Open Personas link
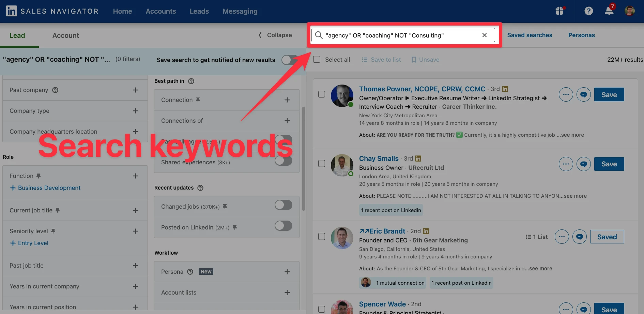 [581, 35]
